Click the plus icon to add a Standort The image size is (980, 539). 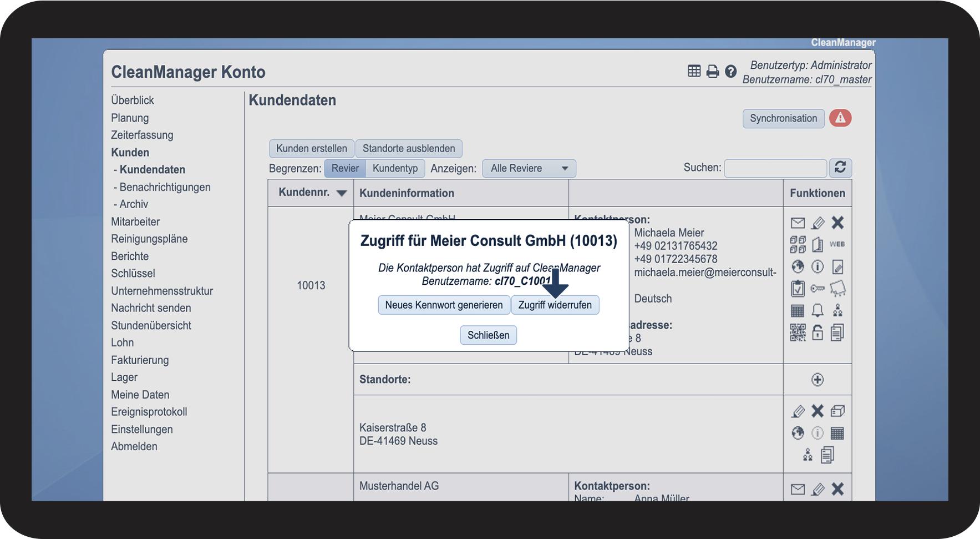(817, 380)
